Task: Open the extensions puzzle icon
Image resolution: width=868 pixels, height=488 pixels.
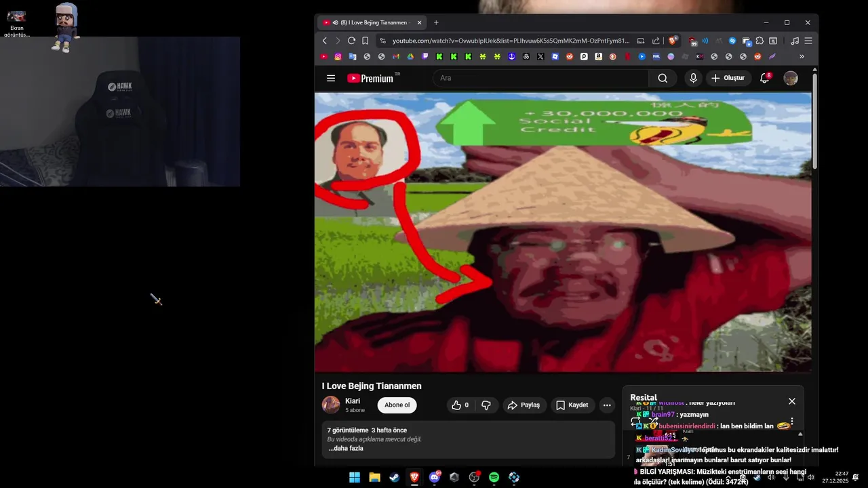Action: pyautogui.click(x=759, y=41)
